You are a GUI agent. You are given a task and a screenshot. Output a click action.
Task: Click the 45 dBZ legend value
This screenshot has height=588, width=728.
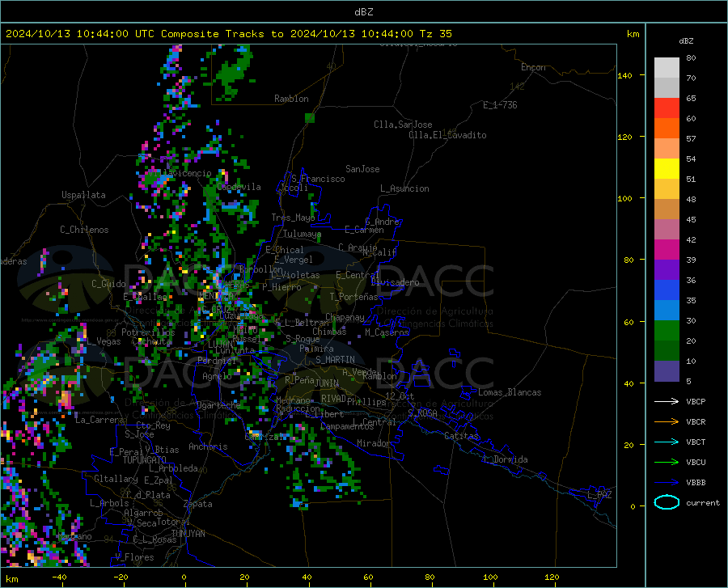point(691,219)
